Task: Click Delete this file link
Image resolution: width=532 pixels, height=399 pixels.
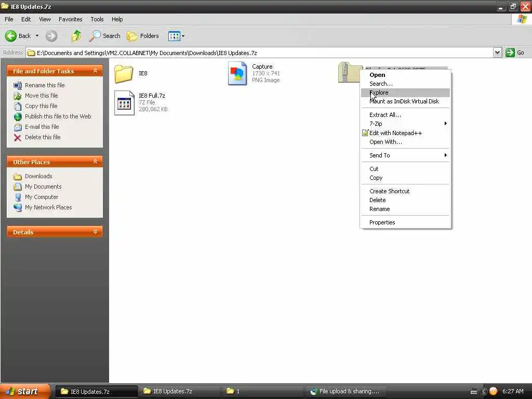Action: point(43,137)
